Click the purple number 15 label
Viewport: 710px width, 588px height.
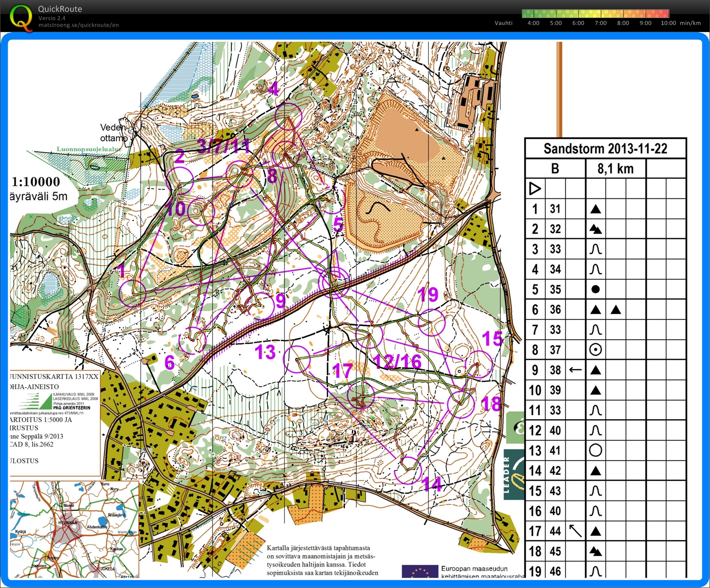click(x=492, y=338)
